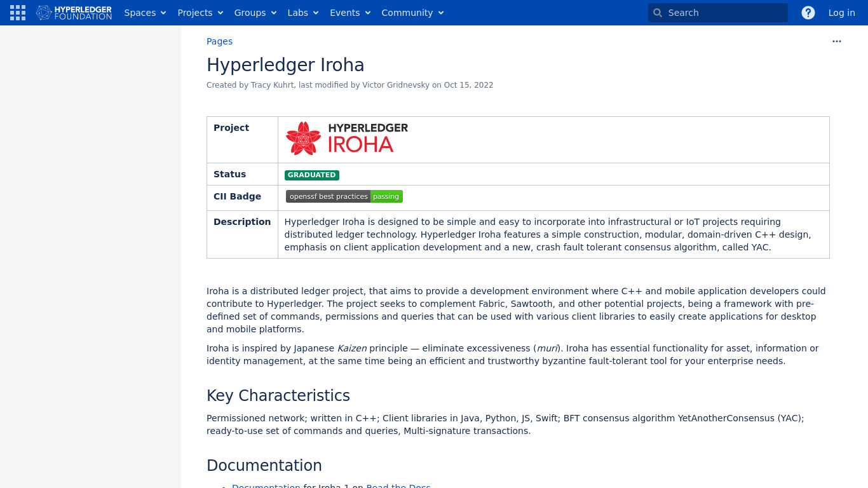The height and width of the screenshot is (488, 868).
Task: Expand the Projects dropdown menu
Action: (200, 13)
